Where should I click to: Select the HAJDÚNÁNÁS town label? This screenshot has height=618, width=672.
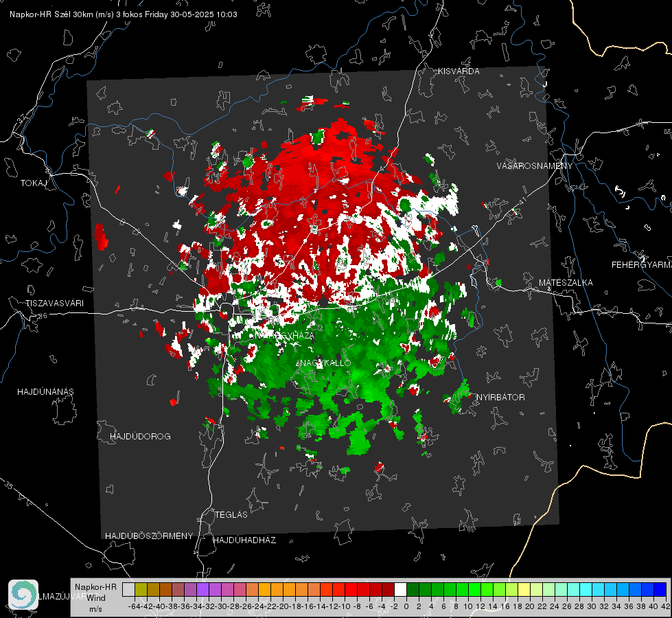[45, 391]
